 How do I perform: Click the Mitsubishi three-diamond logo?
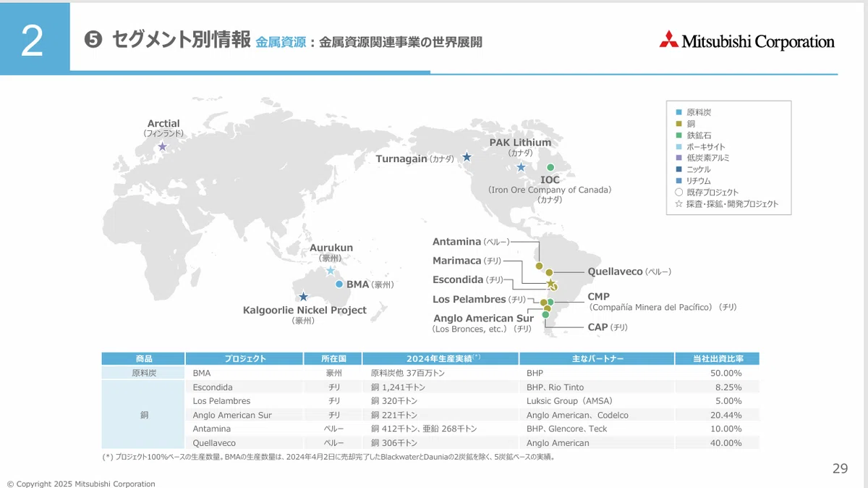[x=669, y=40]
